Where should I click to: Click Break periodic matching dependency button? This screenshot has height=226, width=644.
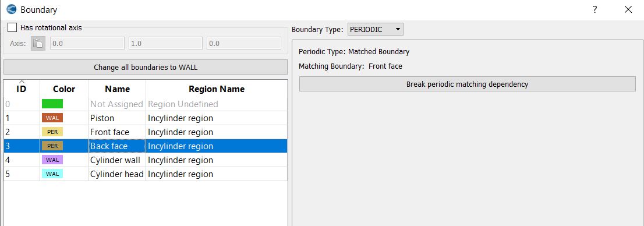[467, 84]
